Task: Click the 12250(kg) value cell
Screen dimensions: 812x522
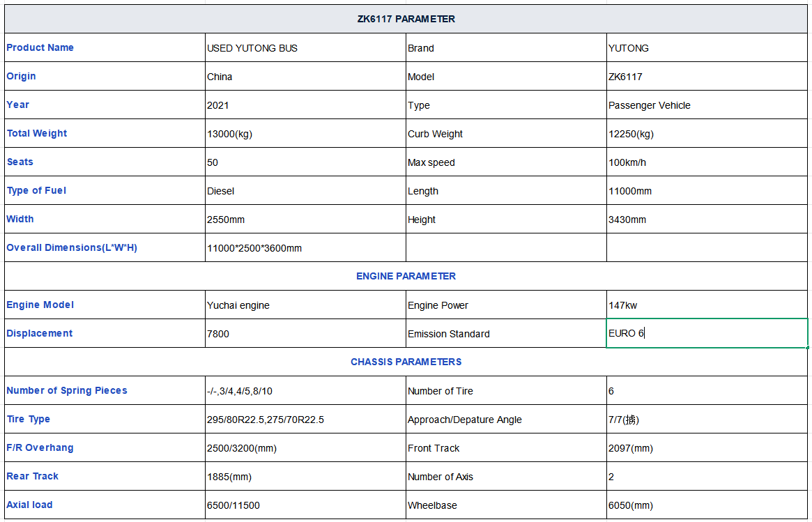Action: click(x=707, y=133)
